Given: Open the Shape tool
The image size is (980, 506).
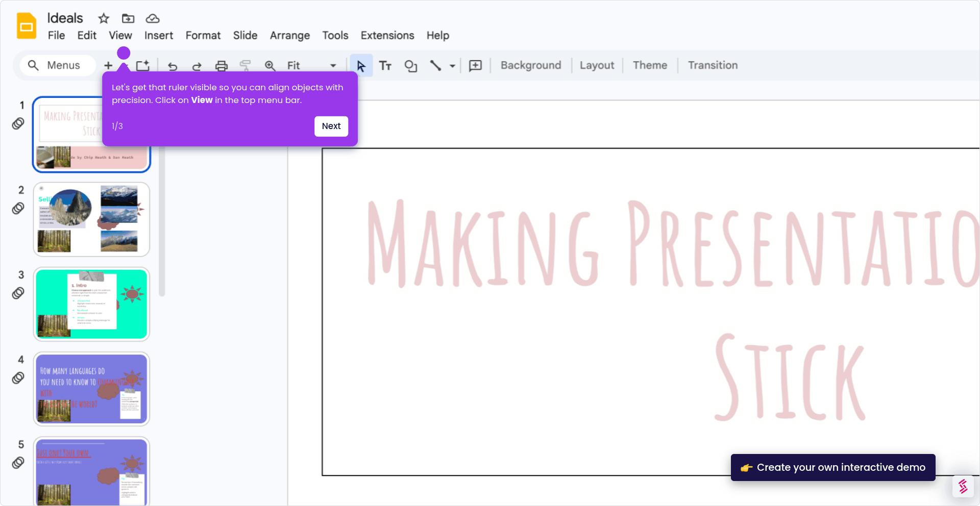Looking at the screenshot, I should click(410, 66).
